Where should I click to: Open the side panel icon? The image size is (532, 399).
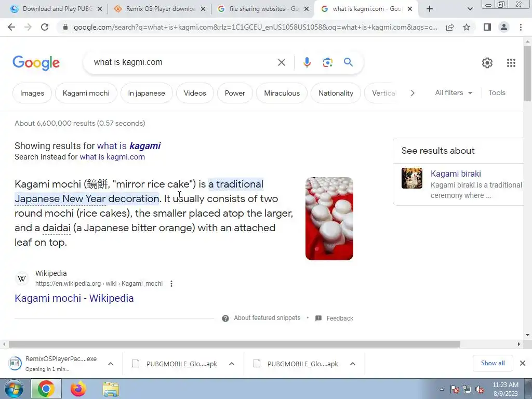pyautogui.click(x=487, y=27)
